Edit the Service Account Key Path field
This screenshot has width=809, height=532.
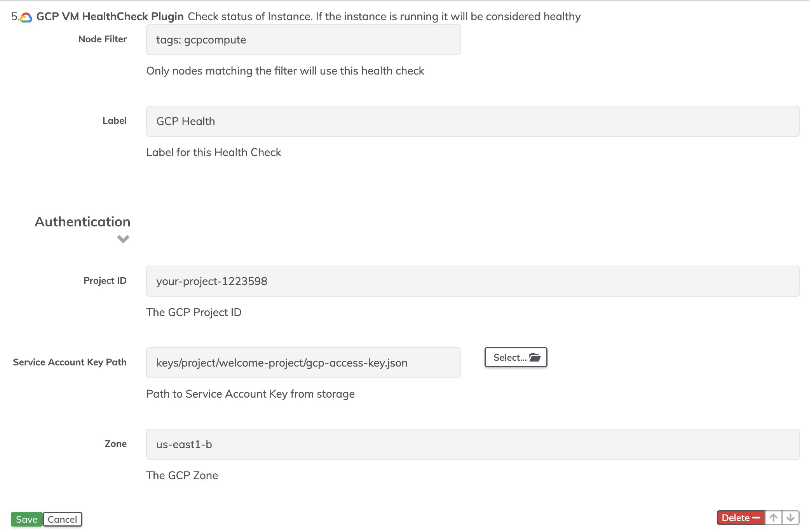pyautogui.click(x=303, y=363)
